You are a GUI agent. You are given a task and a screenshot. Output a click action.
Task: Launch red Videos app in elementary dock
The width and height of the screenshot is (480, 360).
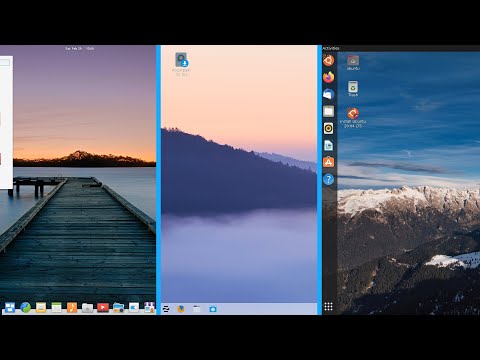click(x=103, y=307)
